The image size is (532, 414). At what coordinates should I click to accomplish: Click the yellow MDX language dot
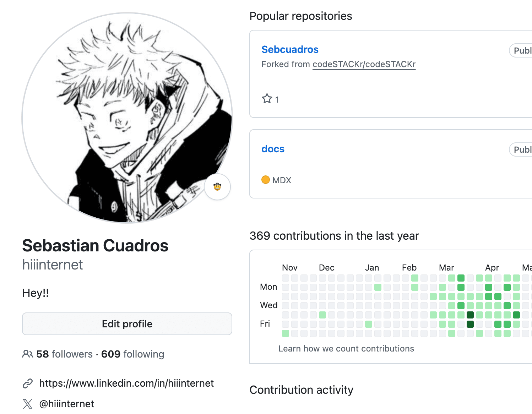tap(265, 180)
